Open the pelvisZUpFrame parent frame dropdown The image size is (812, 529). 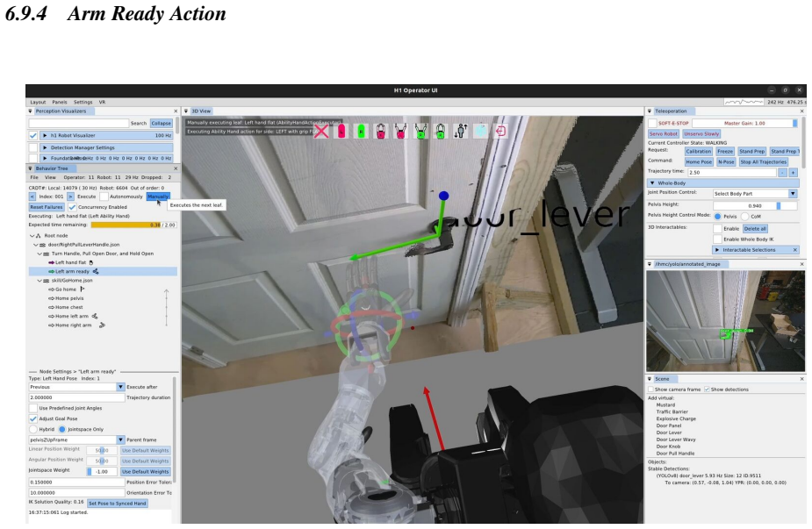(x=76, y=440)
